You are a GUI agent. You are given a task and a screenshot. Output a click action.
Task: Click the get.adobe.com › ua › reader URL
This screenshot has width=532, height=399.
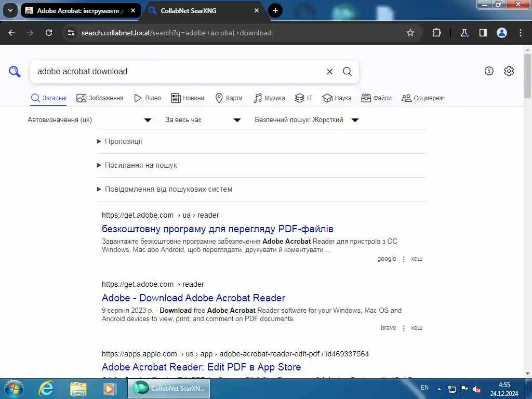161,215
